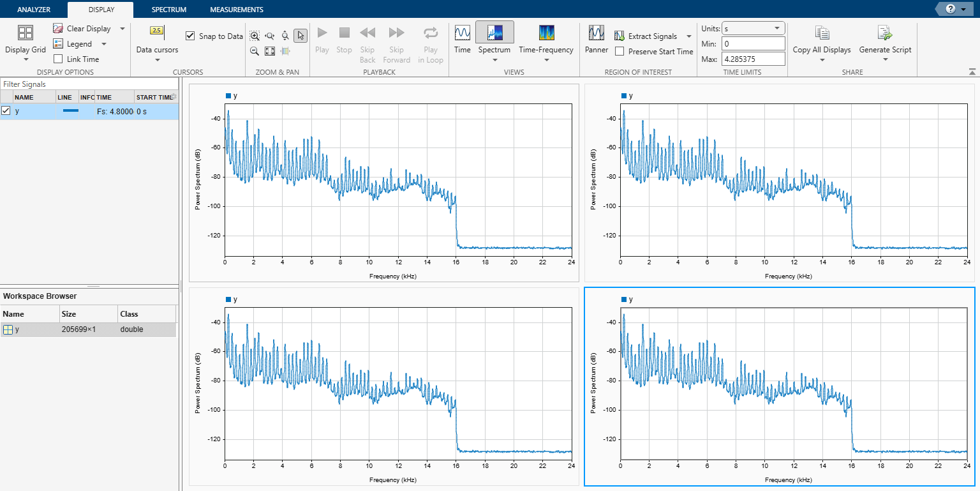Open the Display Grid layout icon
Screen dimensions: 980x491
pos(26,34)
